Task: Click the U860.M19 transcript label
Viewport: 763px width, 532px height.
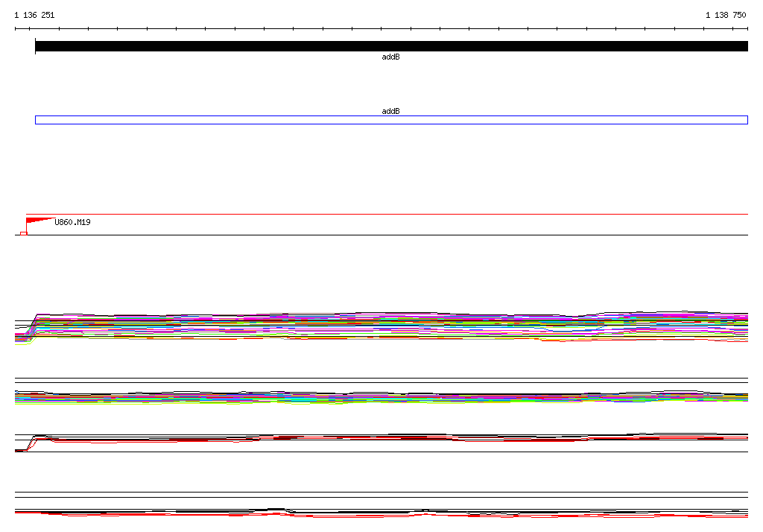Action: [72, 223]
